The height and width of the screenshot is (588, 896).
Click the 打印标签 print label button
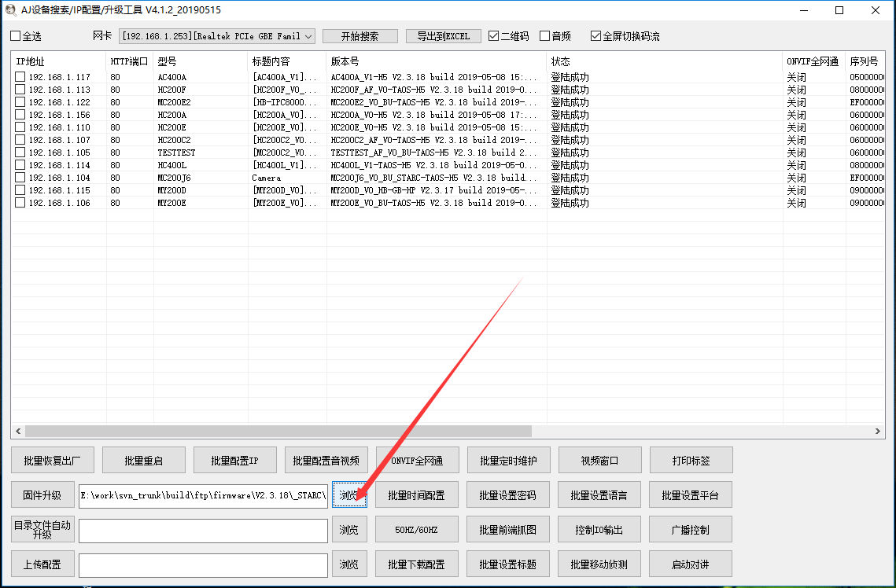tap(690, 459)
